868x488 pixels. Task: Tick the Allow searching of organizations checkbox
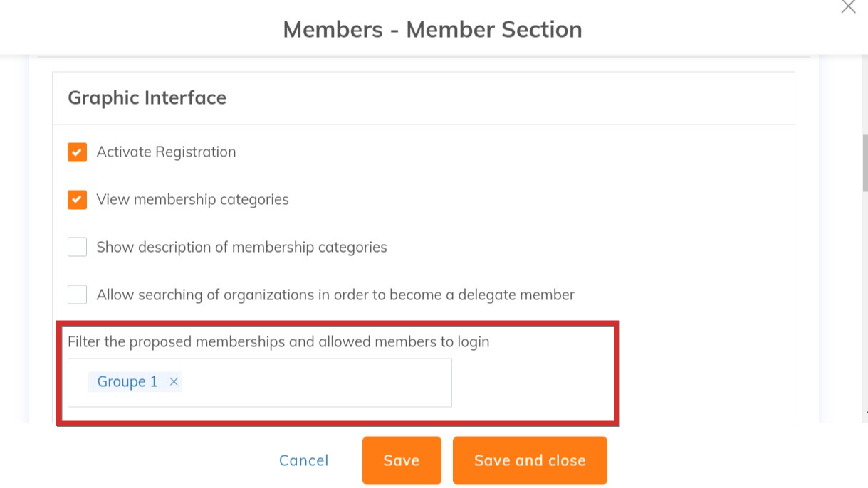pos(77,295)
